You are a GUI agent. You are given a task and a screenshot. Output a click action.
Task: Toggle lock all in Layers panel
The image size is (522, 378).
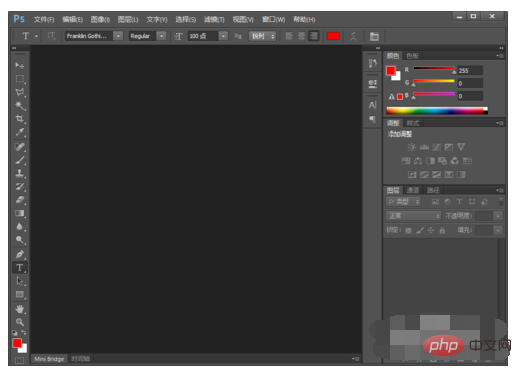442,230
